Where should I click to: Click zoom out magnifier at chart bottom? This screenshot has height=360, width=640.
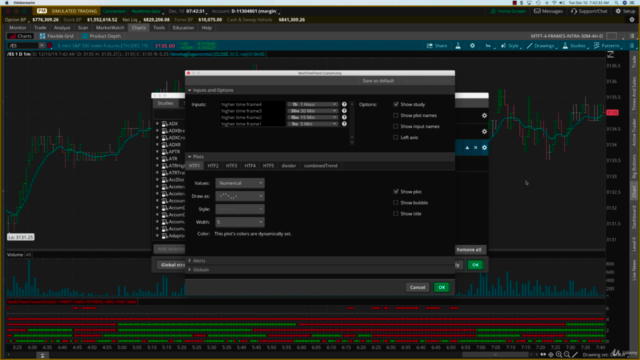[567, 355]
